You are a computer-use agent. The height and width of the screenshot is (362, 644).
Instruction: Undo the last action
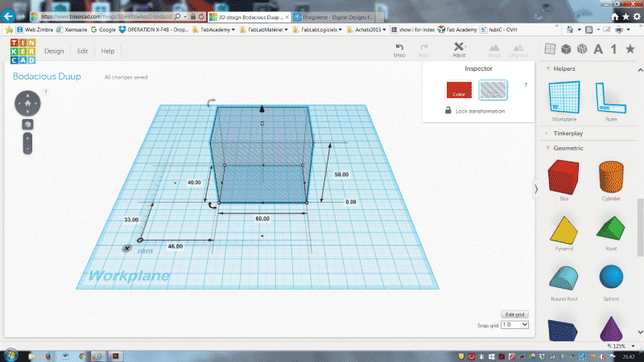[399, 50]
